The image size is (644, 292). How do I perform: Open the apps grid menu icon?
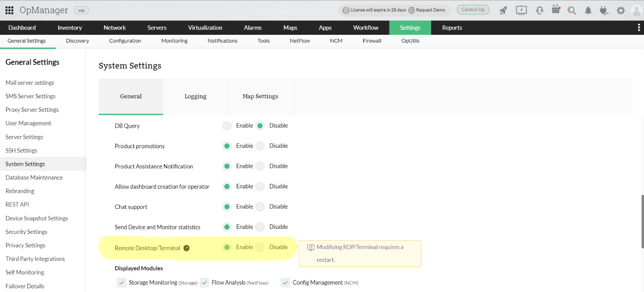tap(9, 10)
